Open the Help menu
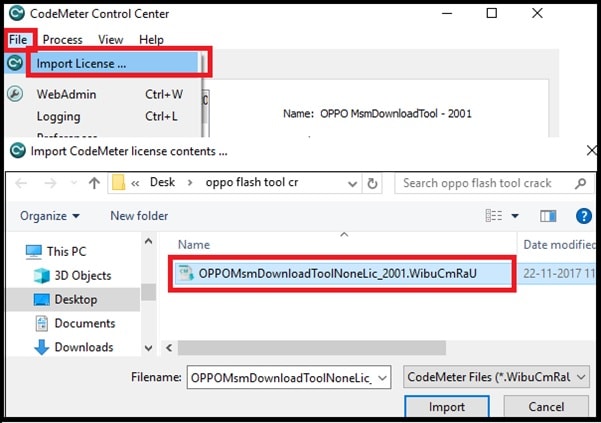The image size is (601, 423). tap(151, 39)
